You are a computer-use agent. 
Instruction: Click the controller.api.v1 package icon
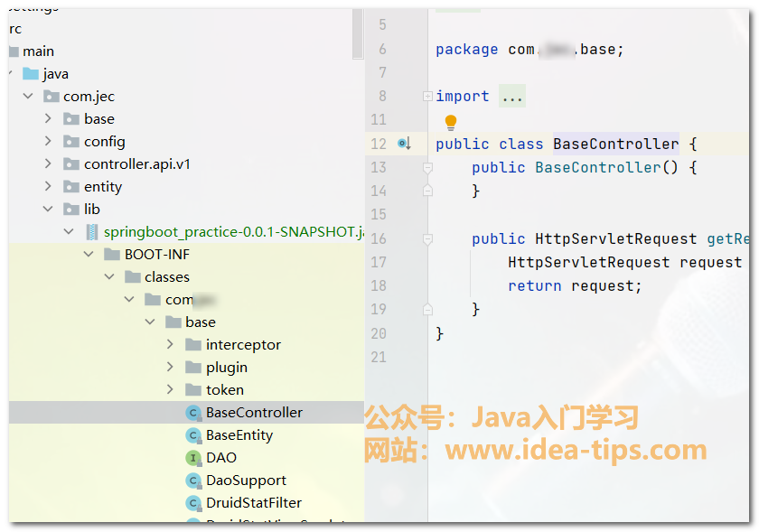tap(71, 164)
